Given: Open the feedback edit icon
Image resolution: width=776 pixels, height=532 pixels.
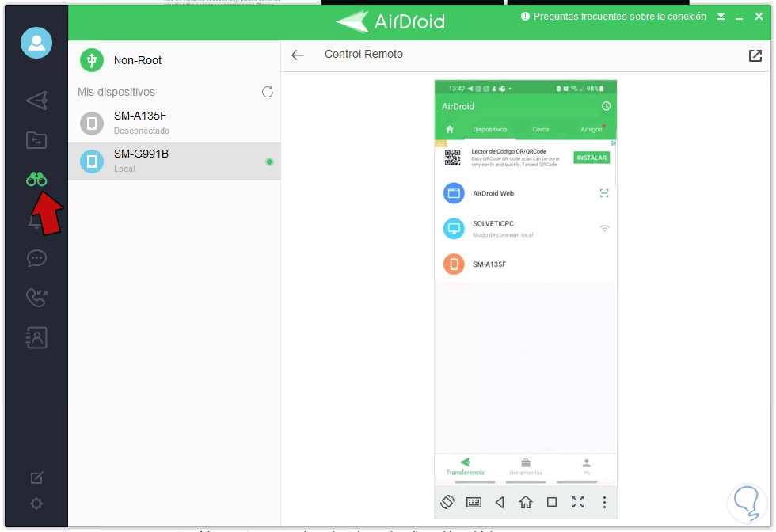Looking at the screenshot, I should coord(36,477).
